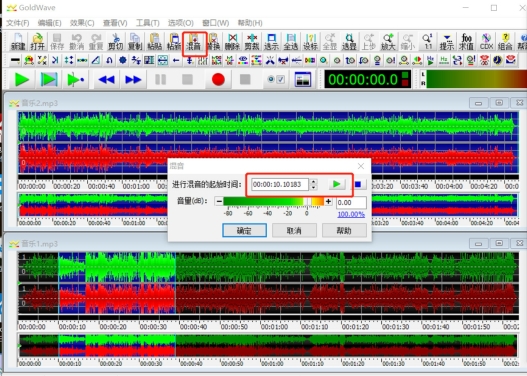Click the 剪裁 (Trim) toolbar icon
This screenshot has width=527, height=376.
pos(252,42)
